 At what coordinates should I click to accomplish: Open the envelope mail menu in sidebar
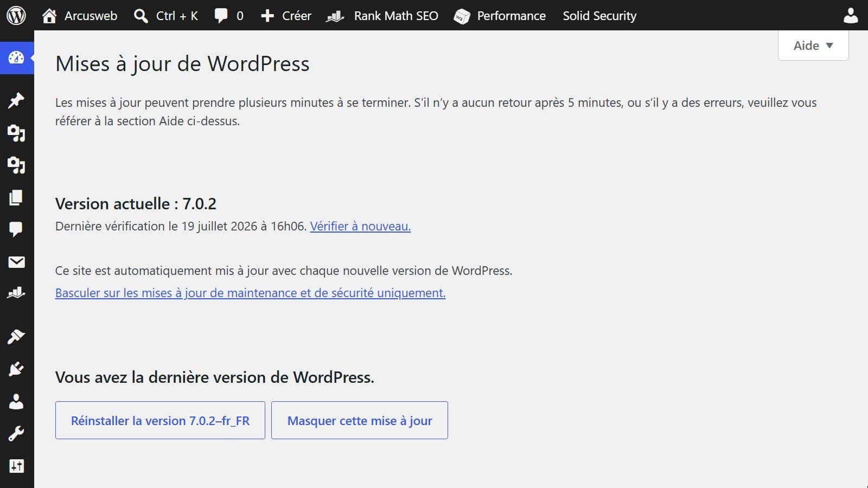click(x=16, y=262)
